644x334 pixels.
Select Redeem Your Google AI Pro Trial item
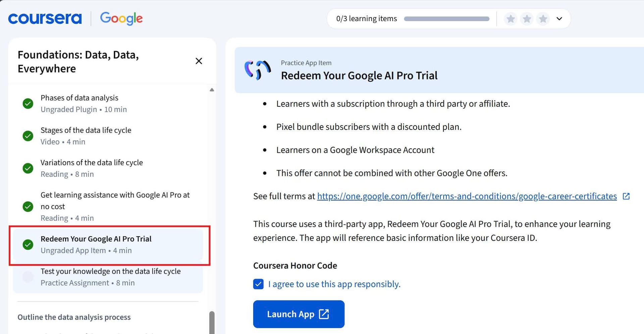coord(108,245)
